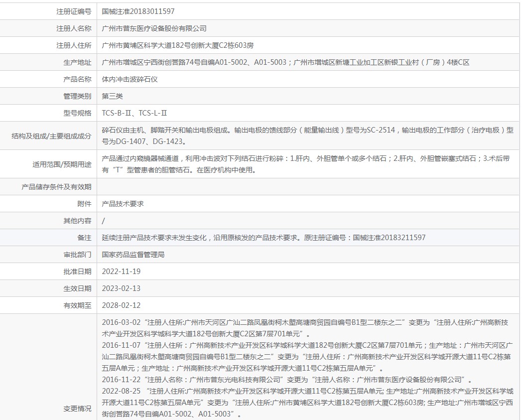Click the 结构及组成/主要组成成分 label

pyautogui.click(x=51, y=136)
